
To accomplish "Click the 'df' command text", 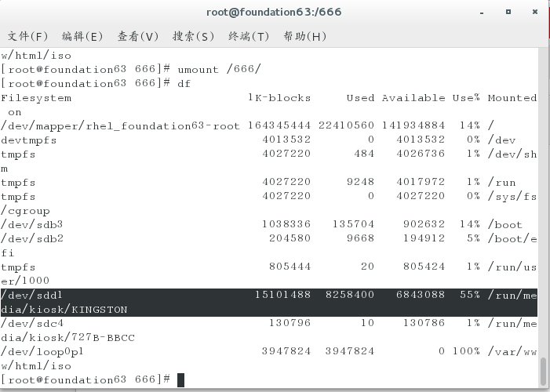I will click(x=184, y=83).
